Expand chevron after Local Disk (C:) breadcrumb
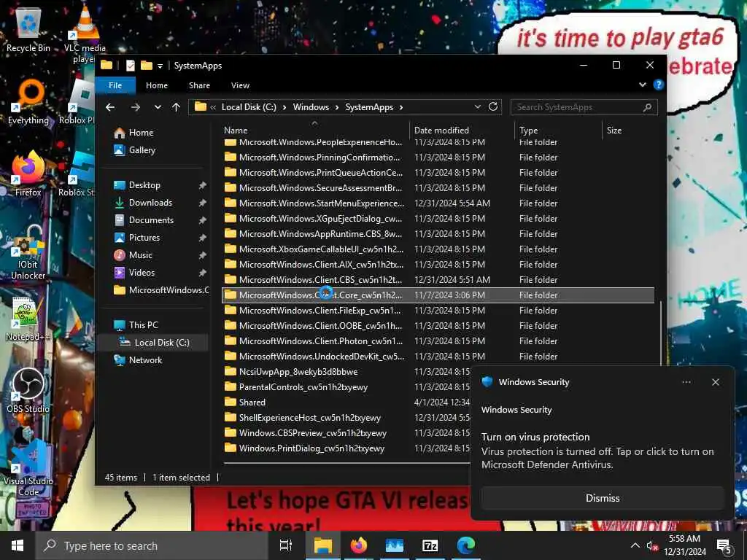 click(x=285, y=107)
